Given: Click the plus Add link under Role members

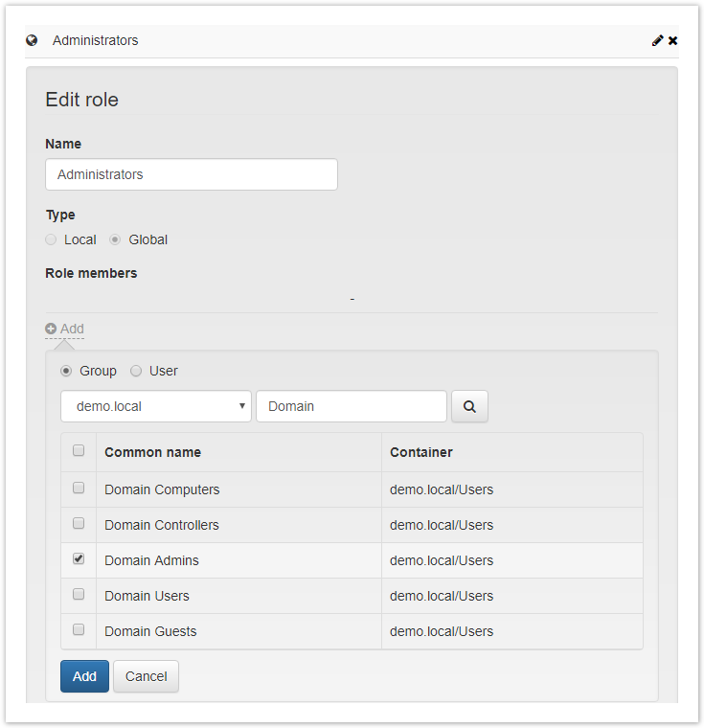Looking at the screenshot, I should pos(64,329).
